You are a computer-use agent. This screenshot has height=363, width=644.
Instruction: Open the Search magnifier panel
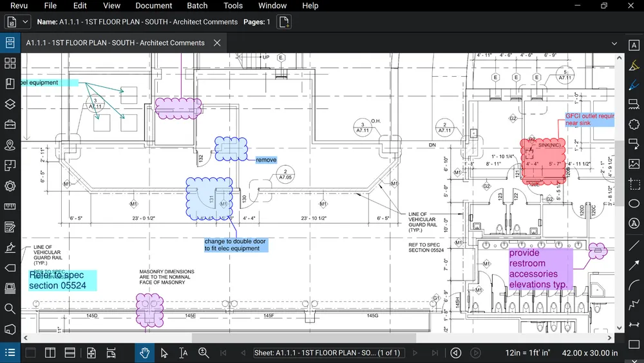10,309
